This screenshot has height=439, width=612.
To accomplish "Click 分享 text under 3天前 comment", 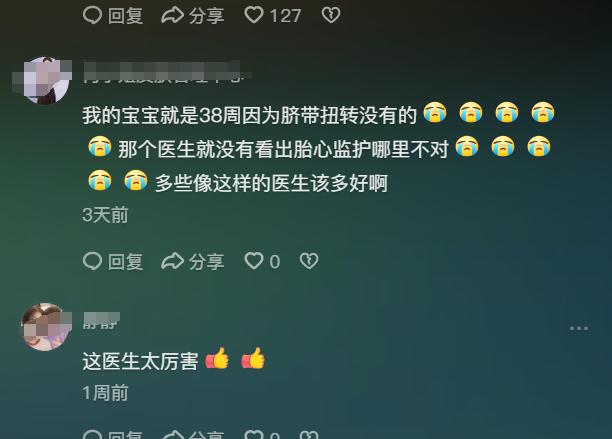I will [206, 261].
